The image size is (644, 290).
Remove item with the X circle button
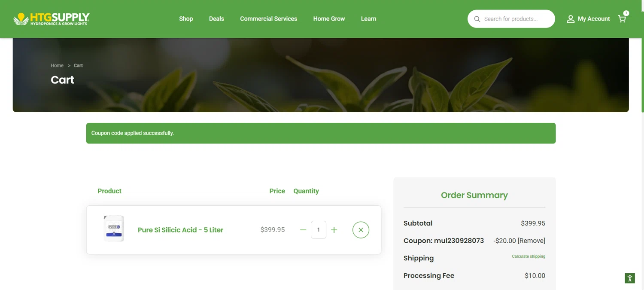tap(361, 230)
